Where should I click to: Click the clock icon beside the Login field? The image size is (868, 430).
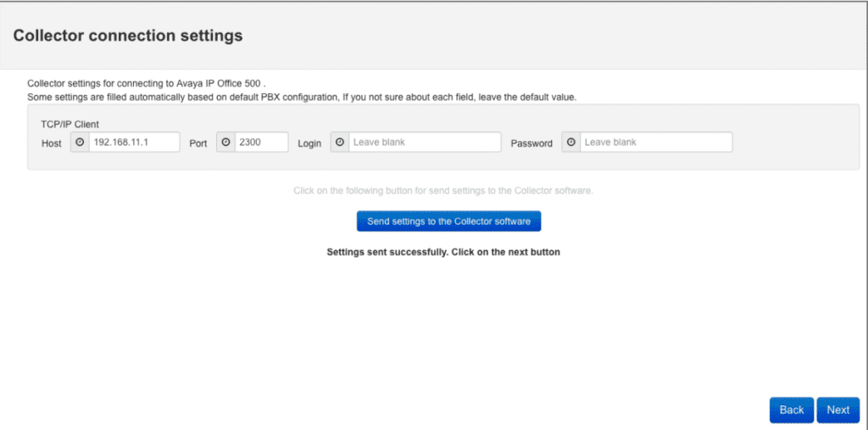click(340, 142)
